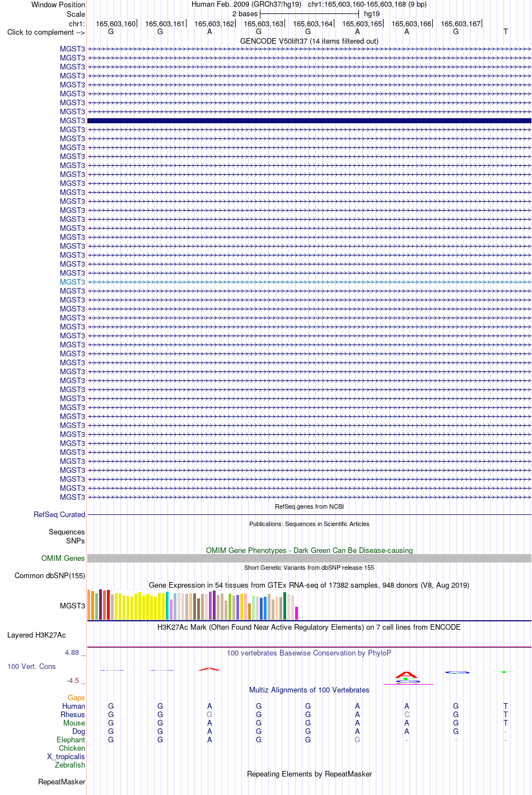Click the X_tropicalis alignment row label
Screen dimensions: 532x795
click(x=66, y=756)
